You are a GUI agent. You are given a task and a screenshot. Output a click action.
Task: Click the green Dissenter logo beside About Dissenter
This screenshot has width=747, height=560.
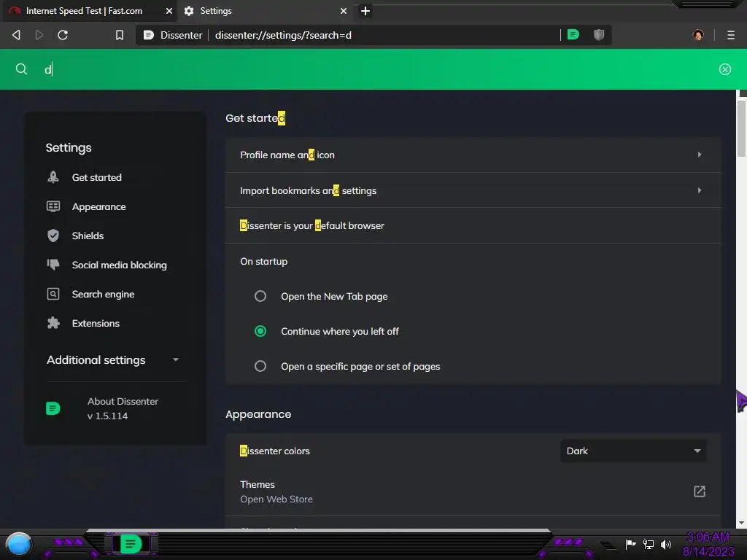pos(53,408)
